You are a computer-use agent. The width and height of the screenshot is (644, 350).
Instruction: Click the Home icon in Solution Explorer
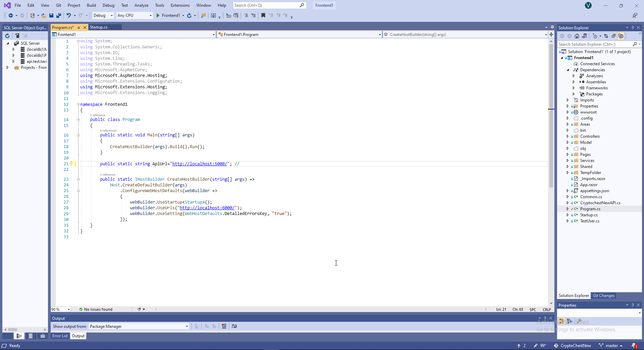pyautogui.click(x=577, y=36)
